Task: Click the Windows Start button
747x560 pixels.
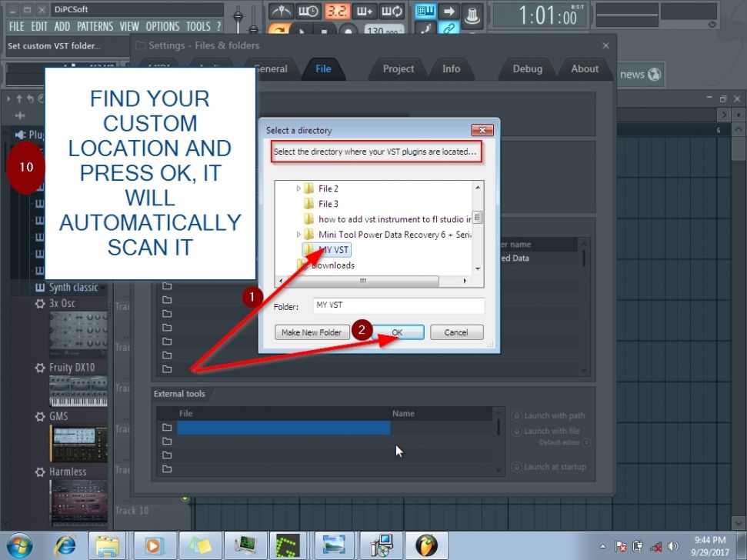Action: pos(20,545)
